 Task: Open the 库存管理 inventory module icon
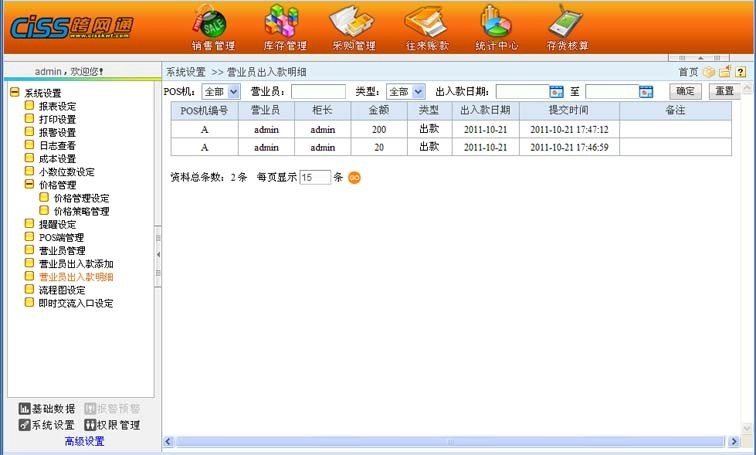click(284, 24)
